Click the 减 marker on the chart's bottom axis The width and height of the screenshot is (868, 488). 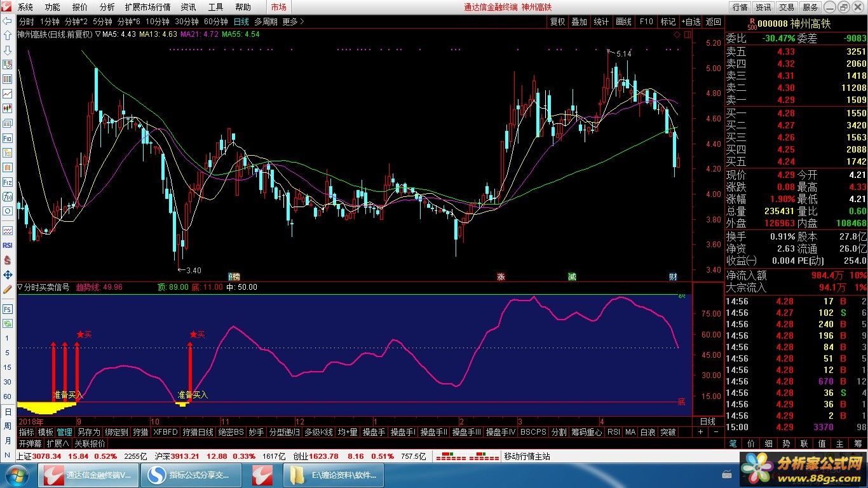click(x=573, y=277)
